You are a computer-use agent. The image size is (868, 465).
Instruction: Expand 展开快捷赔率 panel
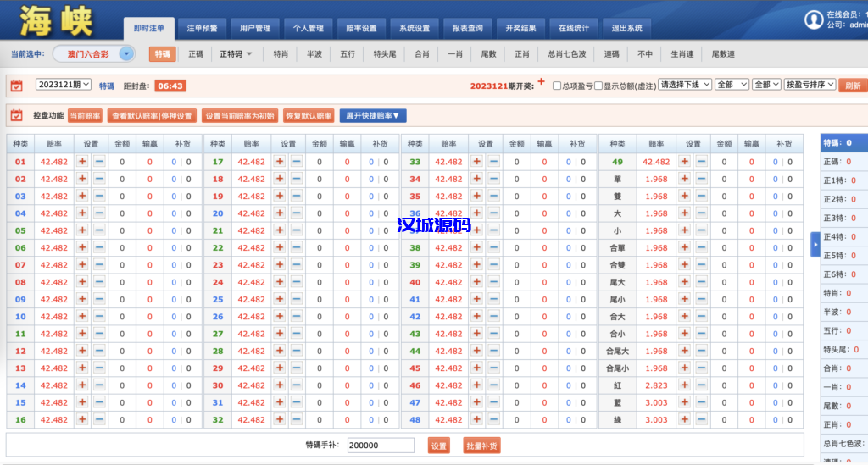point(373,115)
